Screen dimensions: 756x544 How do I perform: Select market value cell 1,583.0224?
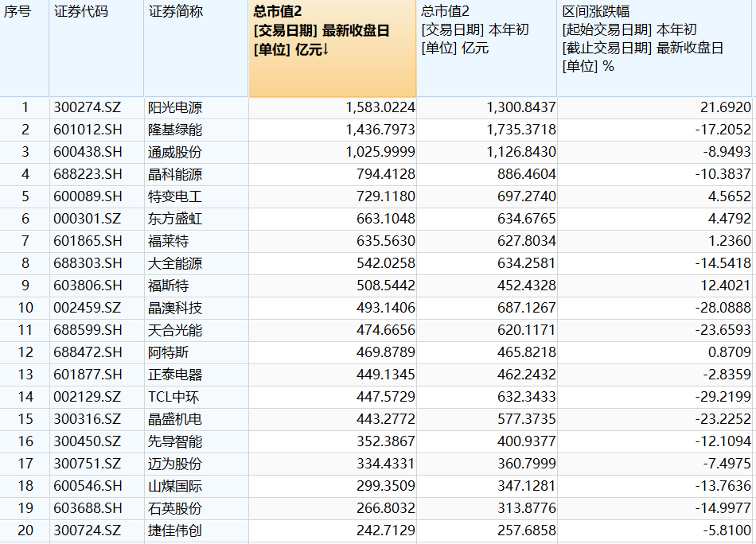click(x=380, y=107)
